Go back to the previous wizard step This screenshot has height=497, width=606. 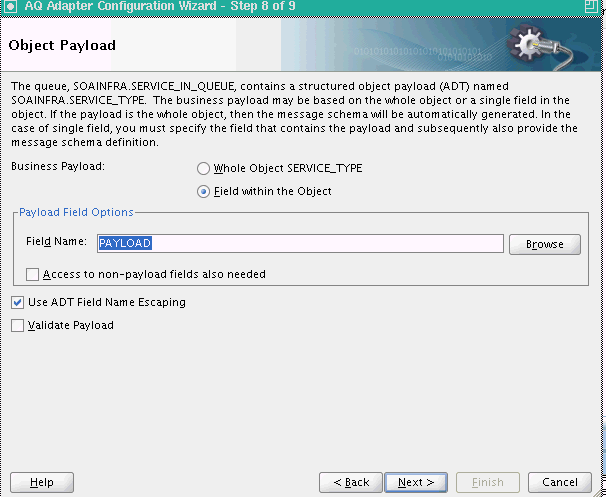[351, 482]
